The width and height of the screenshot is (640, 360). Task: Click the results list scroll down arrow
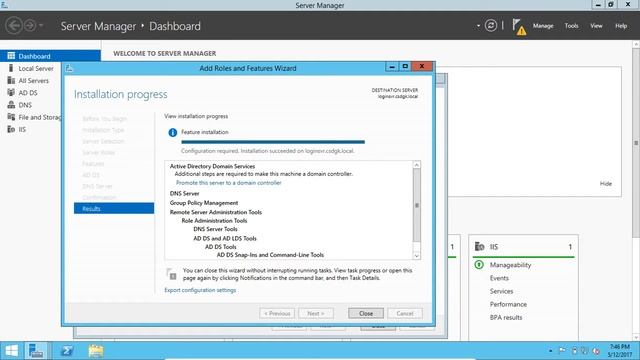(x=416, y=256)
